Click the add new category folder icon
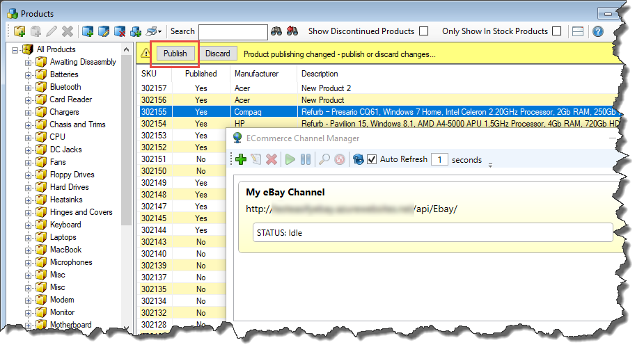644x354 pixels. [x=19, y=31]
